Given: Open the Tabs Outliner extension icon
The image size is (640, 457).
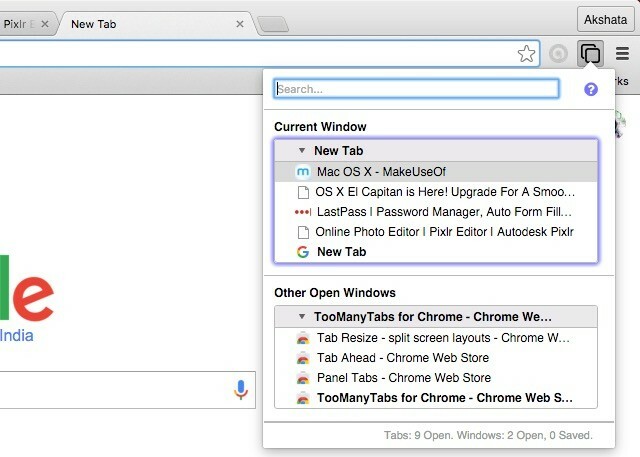Looking at the screenshot, I should pyautogui.click(x=590, y=53).
